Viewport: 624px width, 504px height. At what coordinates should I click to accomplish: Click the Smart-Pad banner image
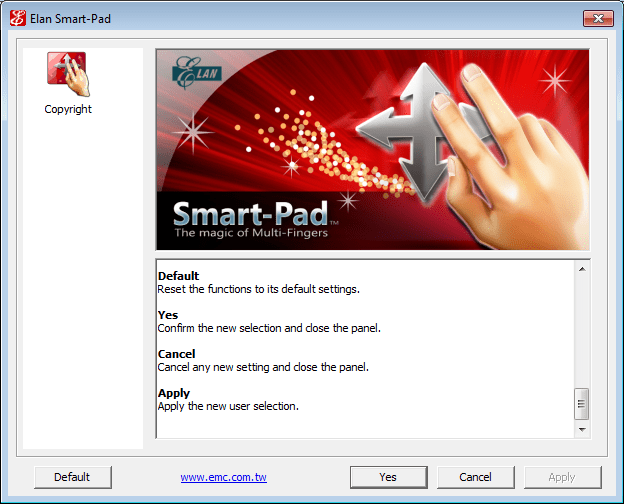pyautogui.click(x=373, y=150)
